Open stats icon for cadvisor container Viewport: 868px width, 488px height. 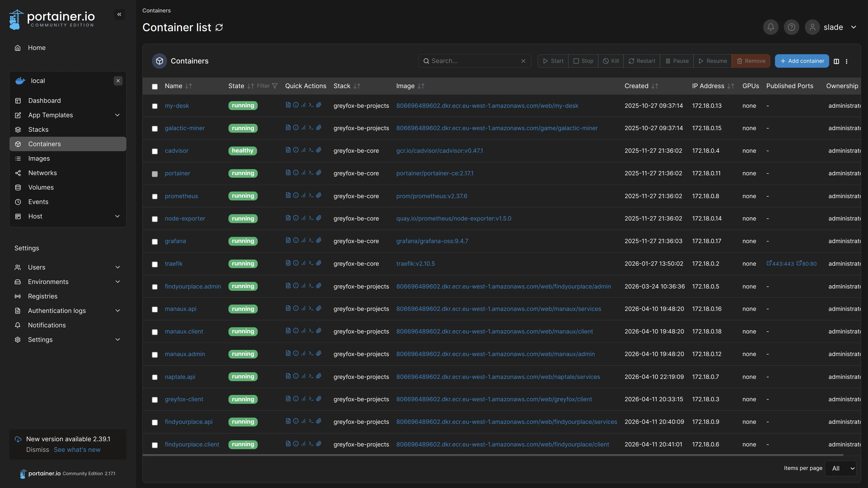point(303,150)
